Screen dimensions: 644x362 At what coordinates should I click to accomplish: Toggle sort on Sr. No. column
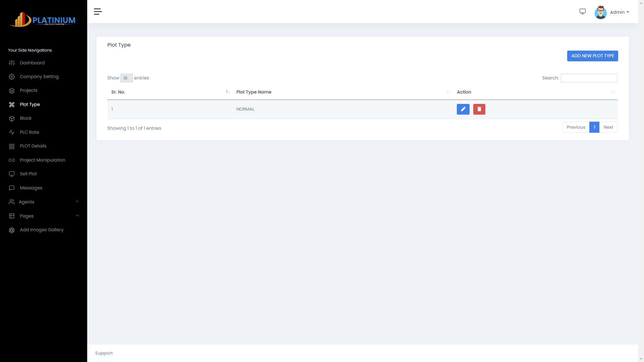tap(118, 92)
